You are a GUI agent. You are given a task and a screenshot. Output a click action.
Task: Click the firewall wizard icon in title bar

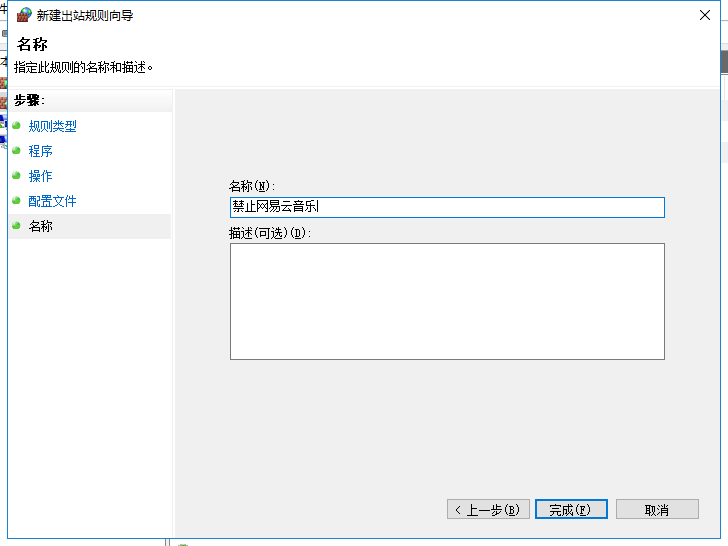coord(24,16)
